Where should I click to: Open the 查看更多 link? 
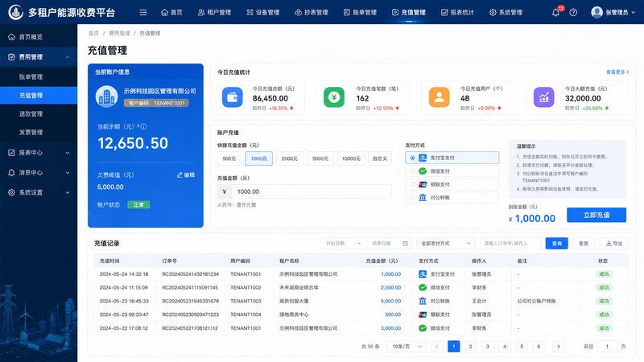(617, 72)
